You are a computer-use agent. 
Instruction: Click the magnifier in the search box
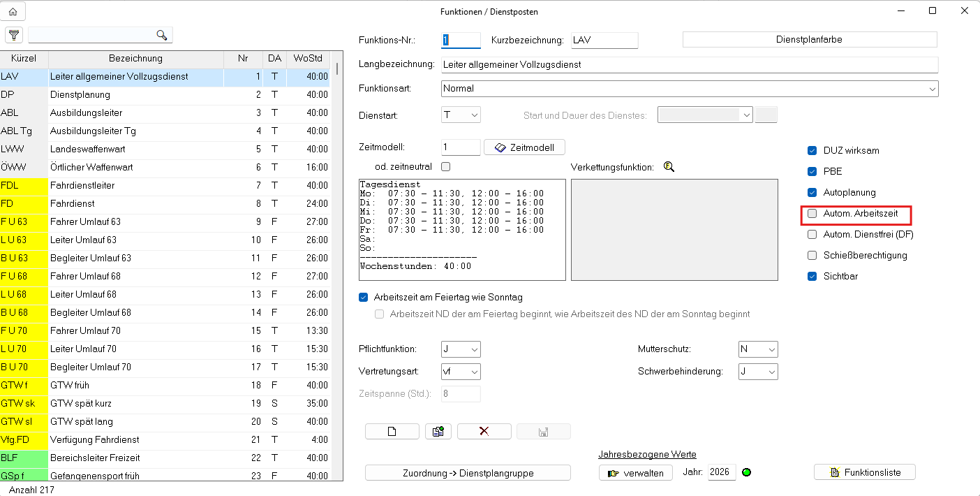(x=162, y=35)
